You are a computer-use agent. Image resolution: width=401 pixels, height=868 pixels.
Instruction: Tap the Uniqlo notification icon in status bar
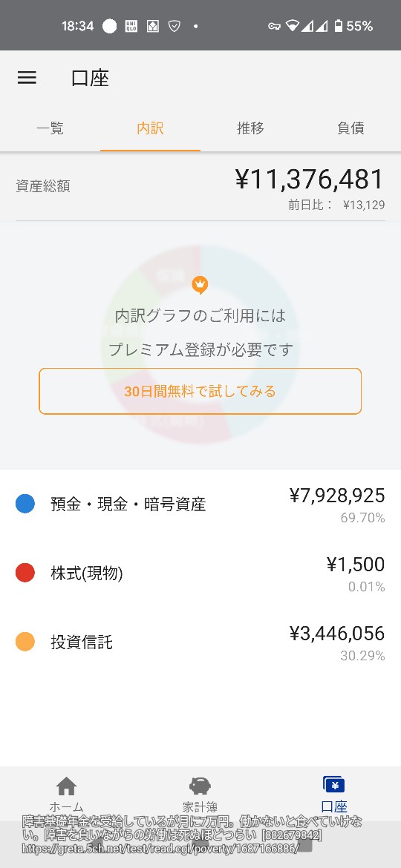[131, 26]
